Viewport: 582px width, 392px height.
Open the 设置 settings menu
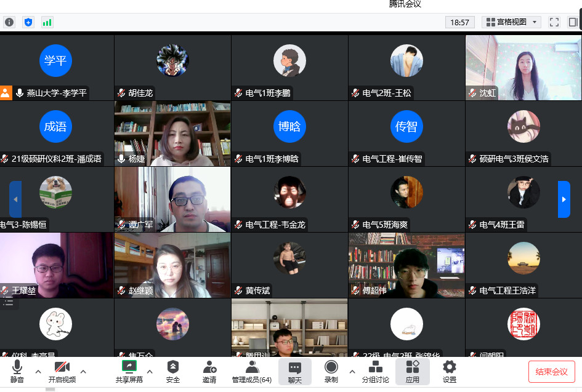click(450, 372)
